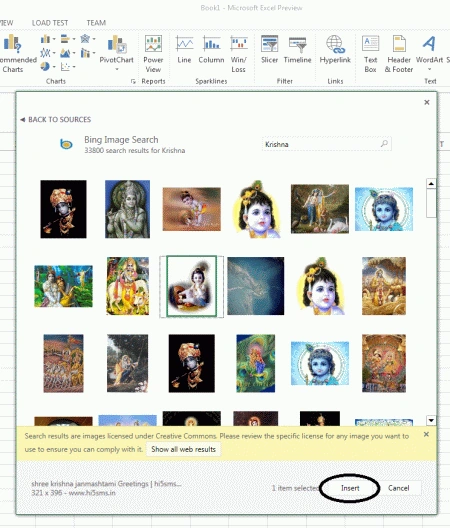Open the WordArt gallery
The image size is (450, 528).
click(429, 53)
